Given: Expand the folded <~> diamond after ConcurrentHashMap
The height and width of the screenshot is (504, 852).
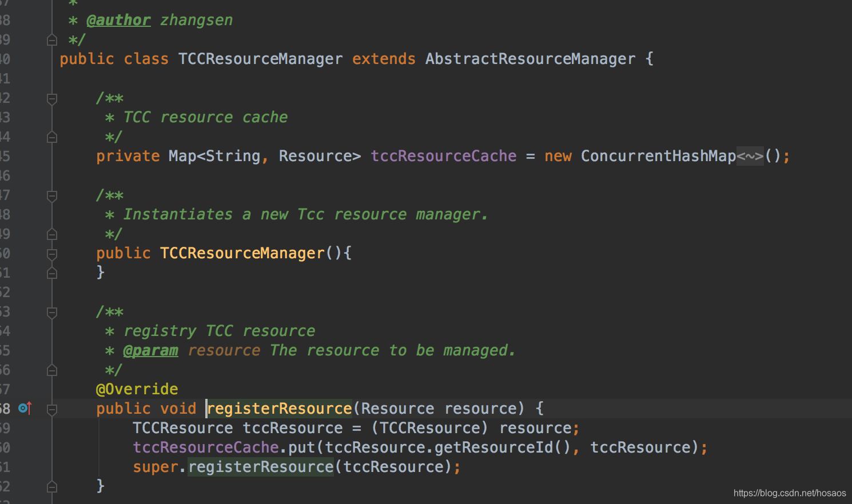Looking at the screenshot, I should [750, 156].
